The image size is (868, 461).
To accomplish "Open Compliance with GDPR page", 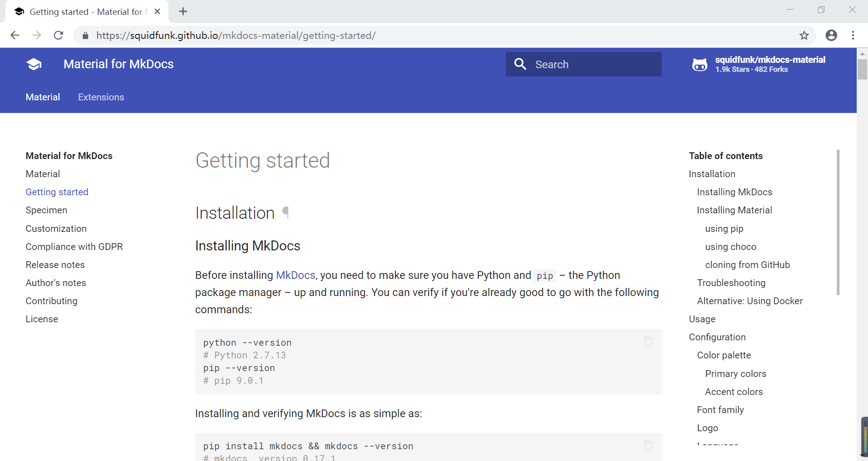I will 74,247.
